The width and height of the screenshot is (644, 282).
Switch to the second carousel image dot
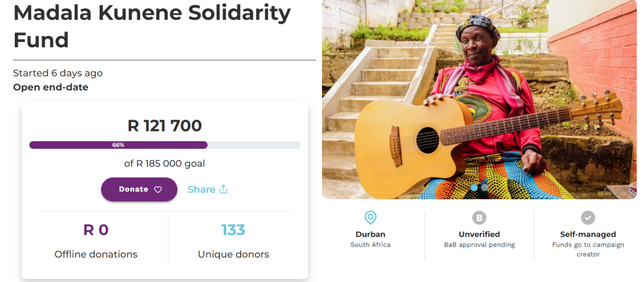[484, 187]
